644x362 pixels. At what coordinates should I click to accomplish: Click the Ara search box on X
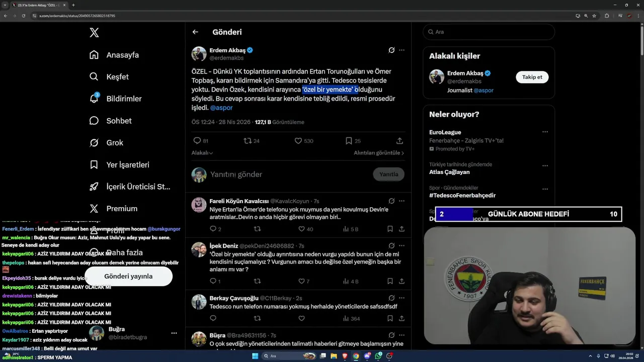[489, 32]
